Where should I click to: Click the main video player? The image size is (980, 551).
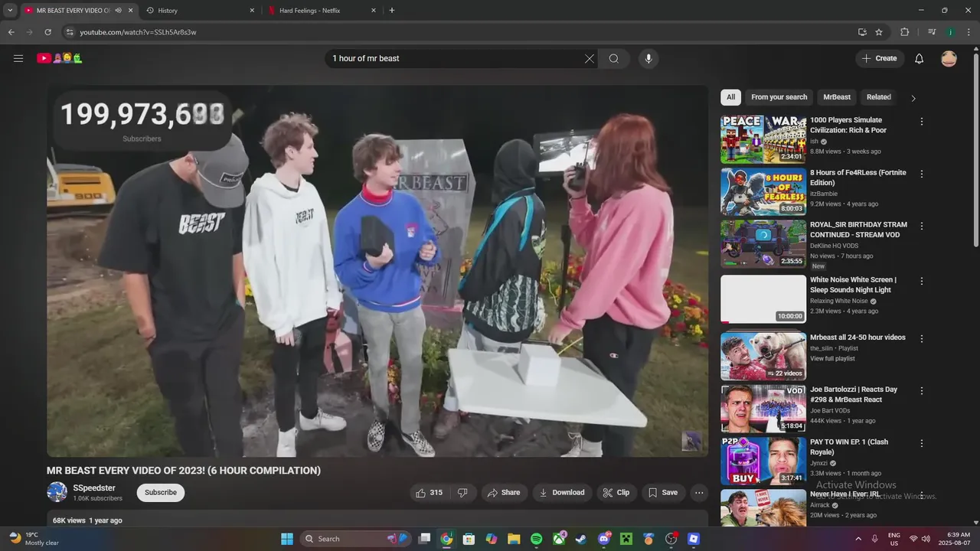pos(377,271)
